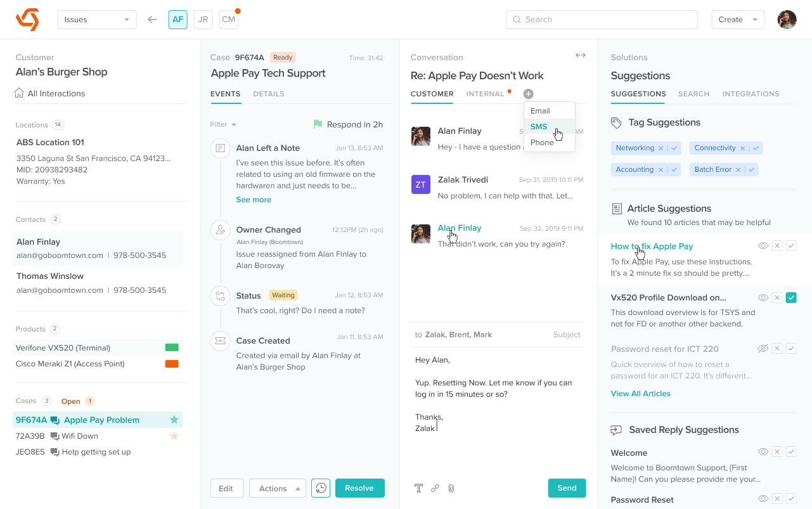
Task: Open the SEARCH tab in Solutions
Action: click(x=694, y=94)
